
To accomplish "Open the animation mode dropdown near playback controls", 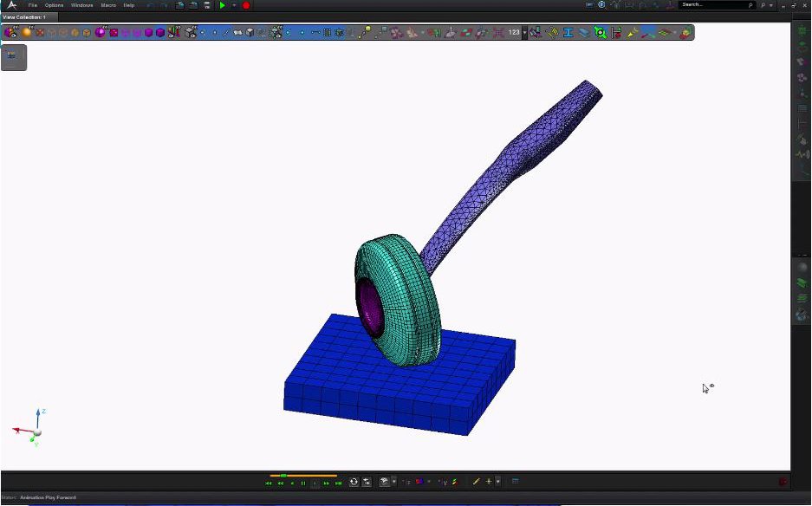I will pyautogui.click(x=394, y=483).
